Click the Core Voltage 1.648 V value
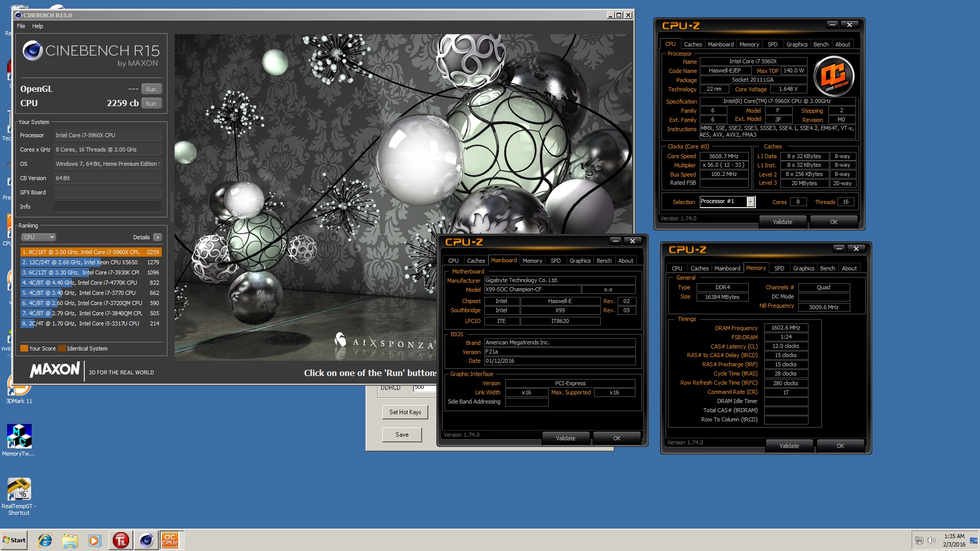Viewport: 980px width, 551px height. (x=788, y=89)
